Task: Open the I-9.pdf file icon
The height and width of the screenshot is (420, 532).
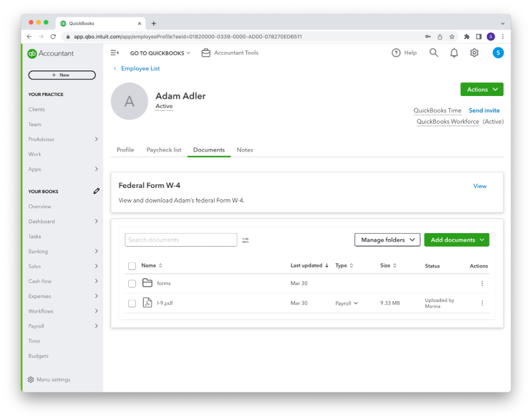Action: (147, 302)
